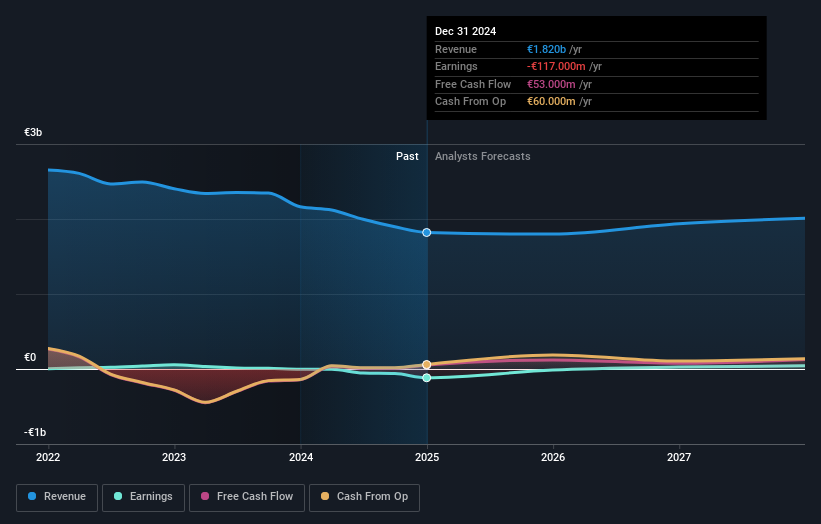Select the 2027 x-axis label
Viewport: 821px width, 524px height.
[x=679, y=457]
